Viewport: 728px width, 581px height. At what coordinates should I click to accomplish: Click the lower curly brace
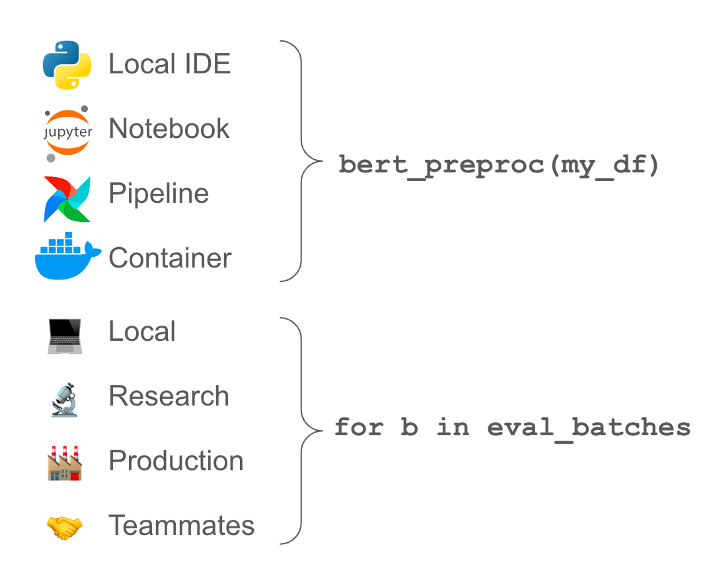pos(301,431)
